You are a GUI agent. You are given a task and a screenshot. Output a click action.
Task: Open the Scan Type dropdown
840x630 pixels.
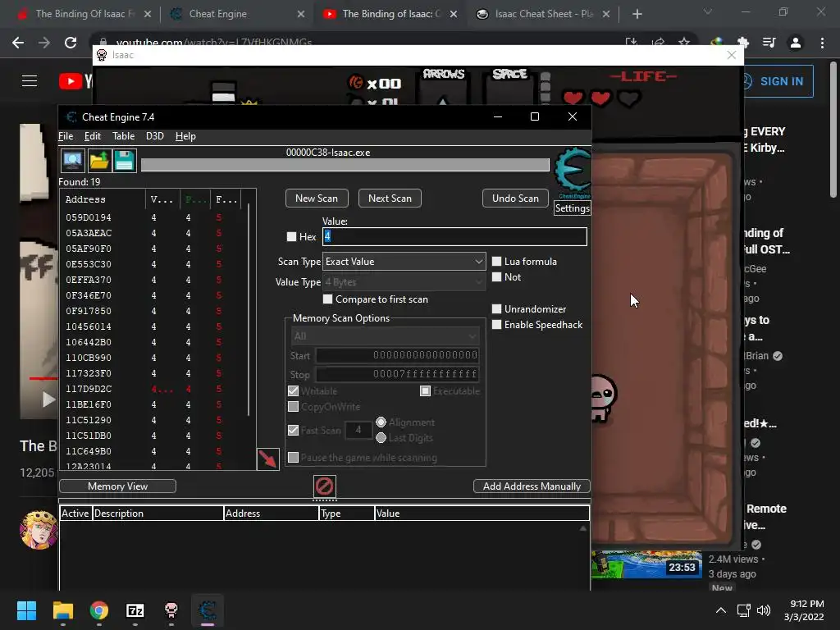[404, 262]
